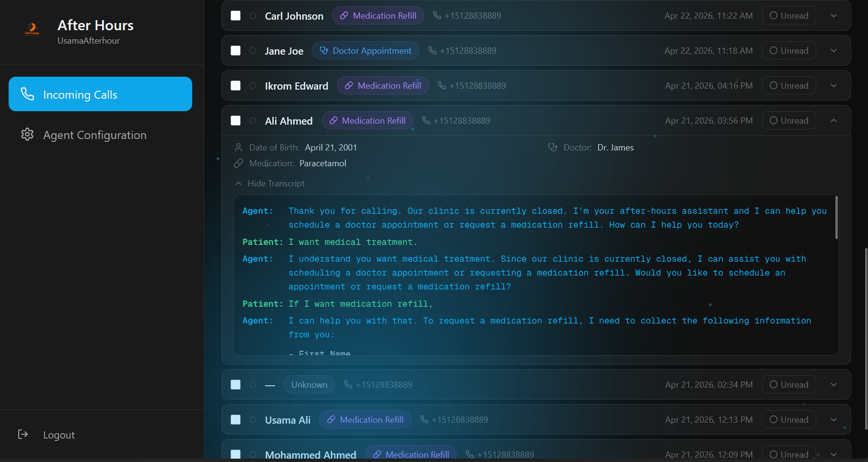Click the transcript box vertical scrollbar
This screenshot has height=462, width=868.
click(x=836, y=218)
